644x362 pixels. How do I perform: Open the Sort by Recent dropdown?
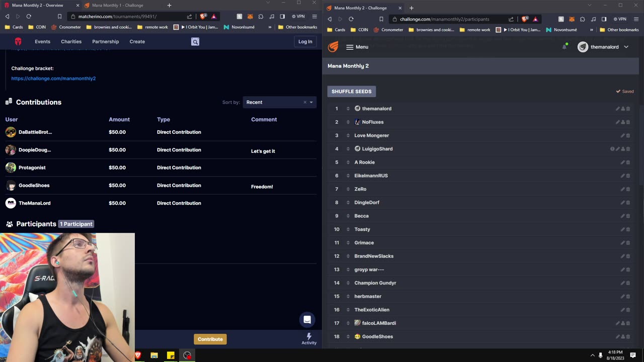[279, 102]
